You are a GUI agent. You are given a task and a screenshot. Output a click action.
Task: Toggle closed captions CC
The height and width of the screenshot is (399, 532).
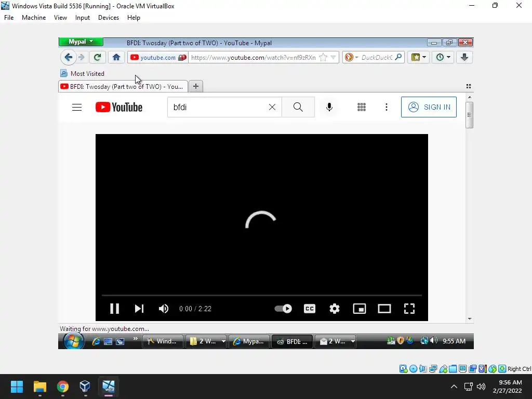pos(310,309)
